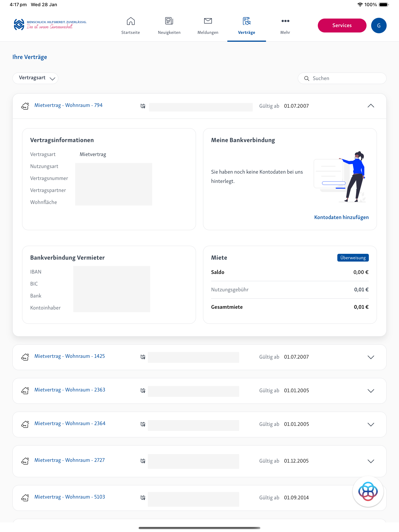Open link Mietvertrag - Wohnraum - 5103
Image resolution: width=399 pixels, height=532 pixels.
point(70,497)
